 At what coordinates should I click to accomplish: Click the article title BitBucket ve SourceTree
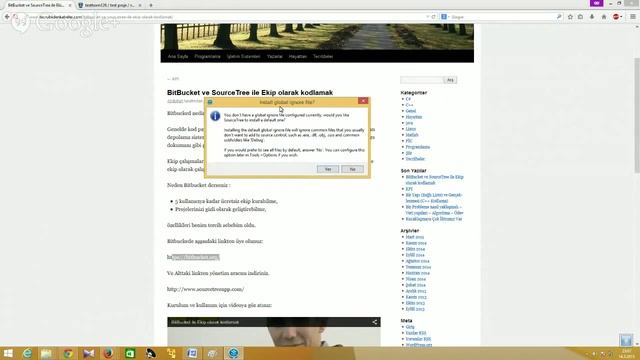coord(250,93)
